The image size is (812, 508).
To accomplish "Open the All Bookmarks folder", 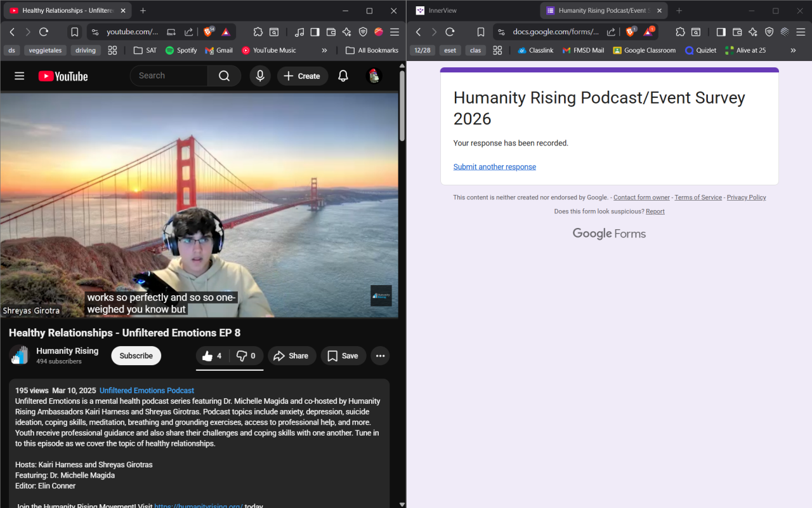I will [x=372, y=50].
